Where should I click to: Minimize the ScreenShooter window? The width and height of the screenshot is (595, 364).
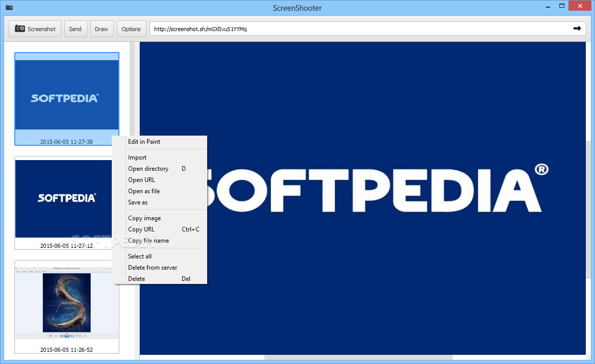[x=548, y=7]
